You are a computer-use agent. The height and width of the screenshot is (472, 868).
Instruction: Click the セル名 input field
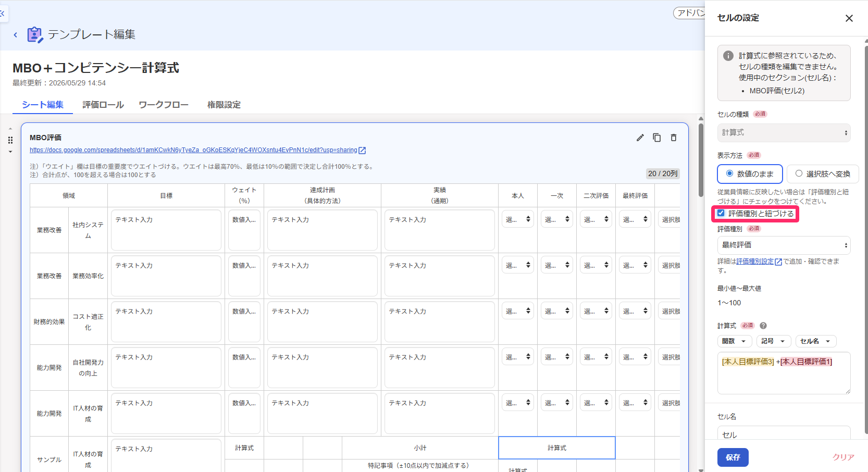[784, 433]
